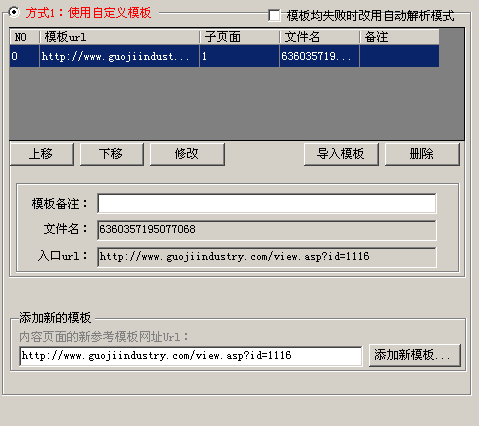Click the 文件名 column header

tap(319, 37)
